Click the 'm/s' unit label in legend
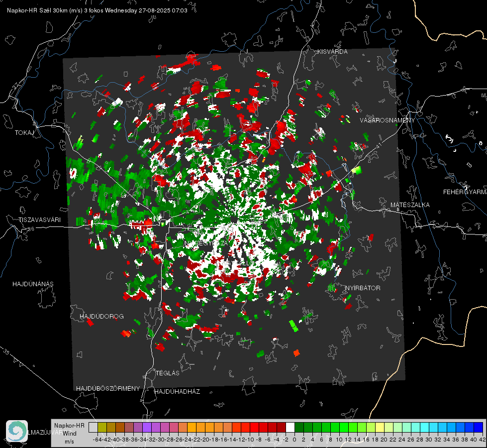 [x=69, y=442]
